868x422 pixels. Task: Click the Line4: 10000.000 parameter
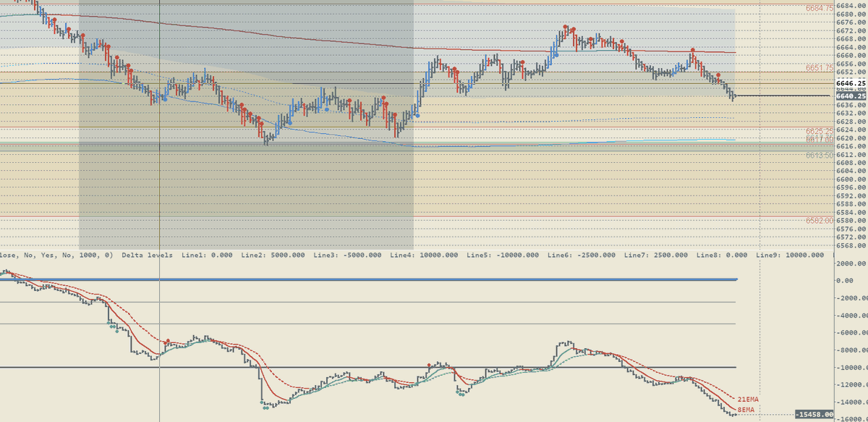[424, 256]
